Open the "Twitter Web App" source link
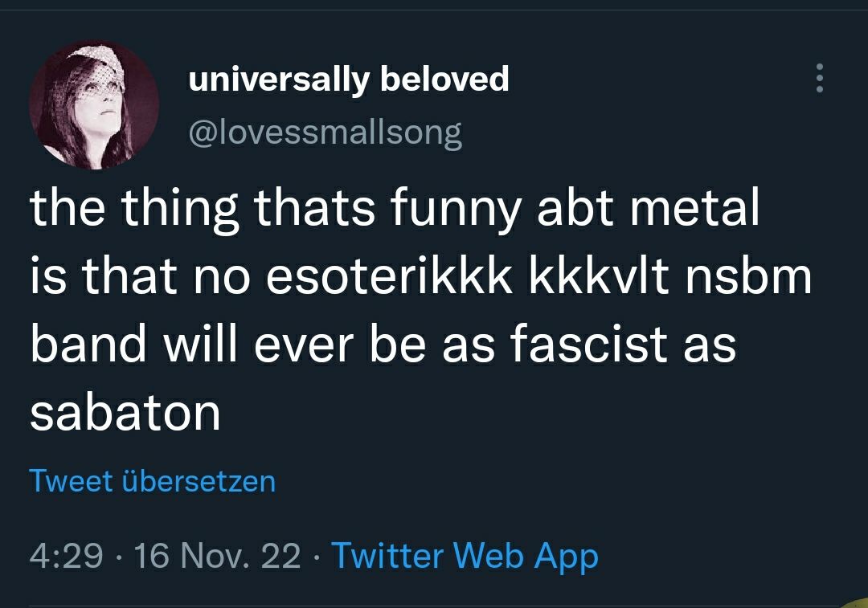The width and height of the screenshot is (868, 608). click(465, 555)
